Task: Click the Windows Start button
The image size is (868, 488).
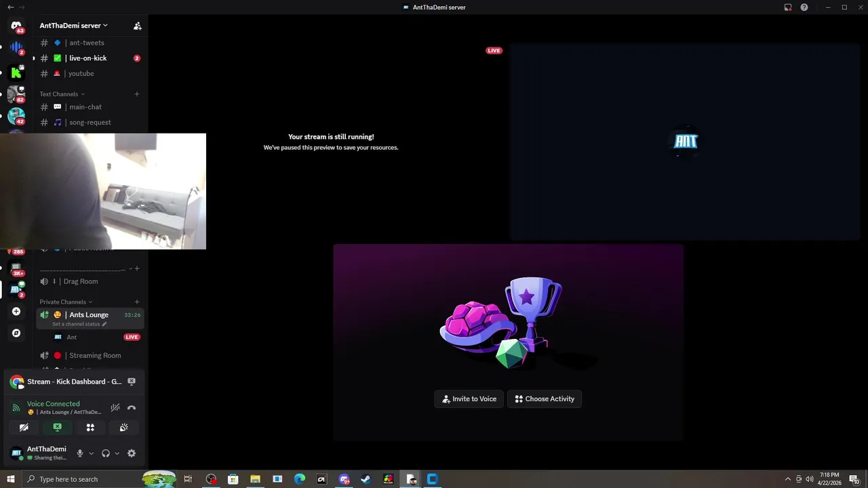Action: pos(10,479)
